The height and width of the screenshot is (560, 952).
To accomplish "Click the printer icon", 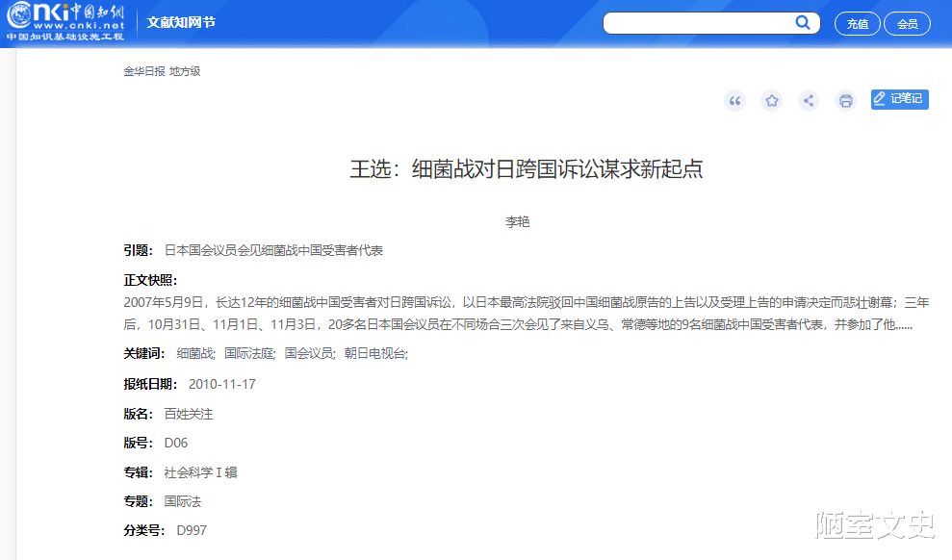I will click(846, 101).
